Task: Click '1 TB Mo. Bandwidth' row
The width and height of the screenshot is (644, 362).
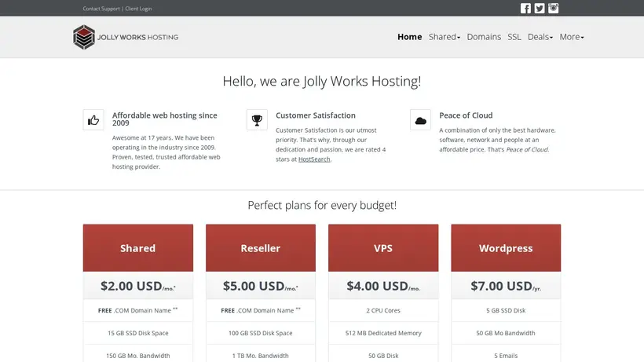Action: tap(261, 353)
